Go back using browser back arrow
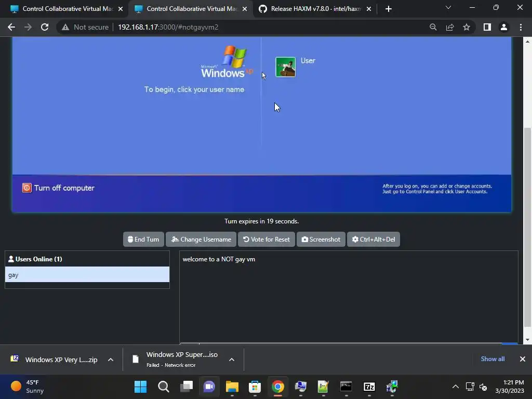 coord(11,27)
